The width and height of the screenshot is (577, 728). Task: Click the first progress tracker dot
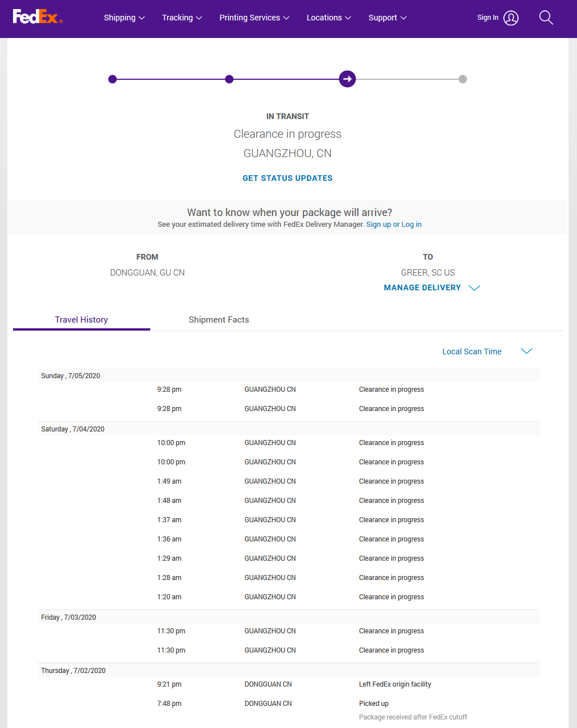pos(112,79)
